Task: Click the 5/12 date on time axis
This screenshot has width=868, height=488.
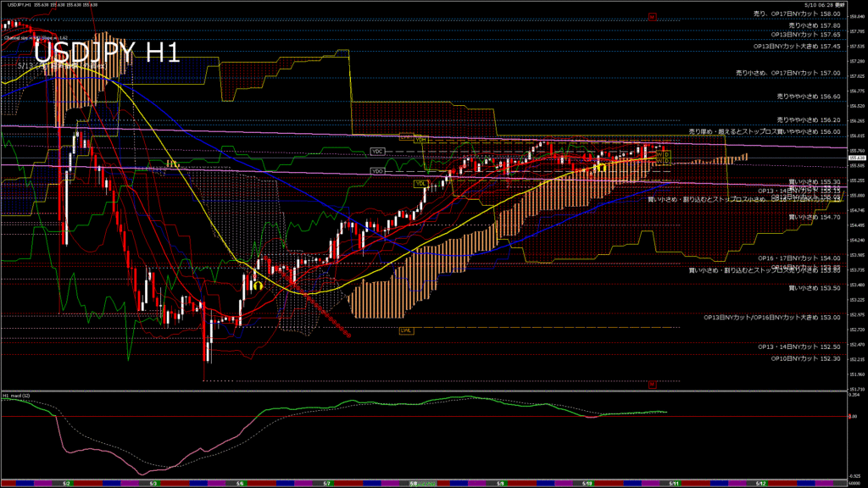Action: (760, 484)
